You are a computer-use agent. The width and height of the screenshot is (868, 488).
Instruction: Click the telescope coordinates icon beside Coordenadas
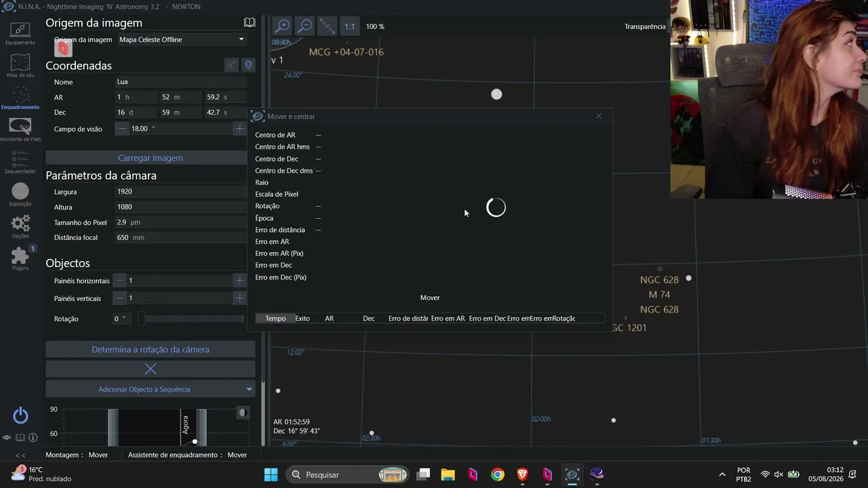[232, 65]
